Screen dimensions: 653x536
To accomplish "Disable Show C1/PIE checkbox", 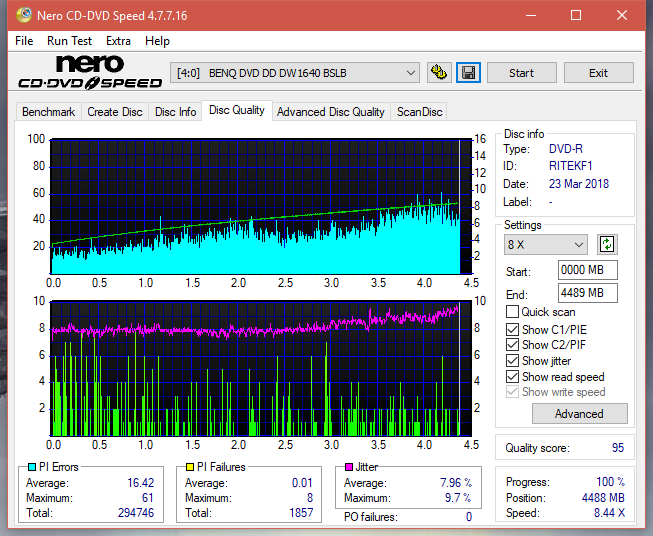I will tap(512, 329).
